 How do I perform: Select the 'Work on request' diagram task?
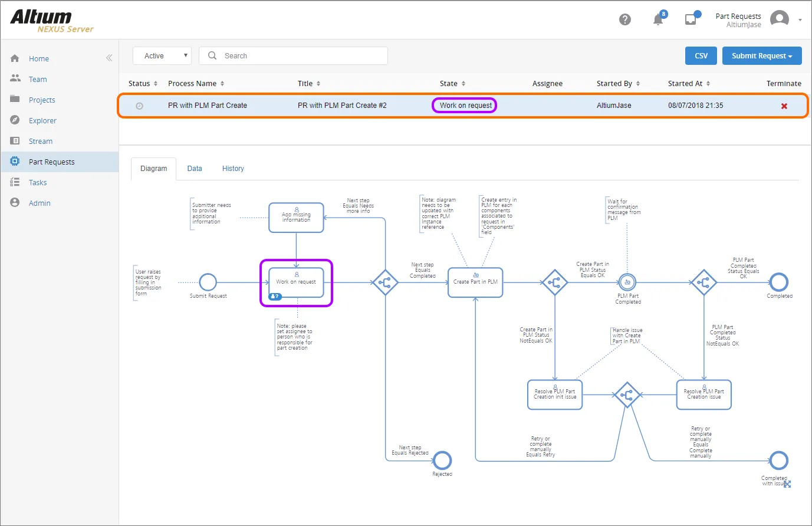[296, 283]
